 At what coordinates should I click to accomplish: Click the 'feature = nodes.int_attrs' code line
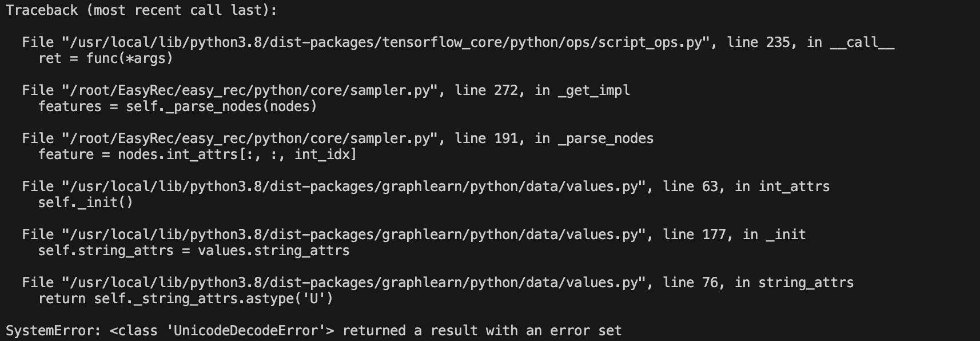click(x=197, y=154)
